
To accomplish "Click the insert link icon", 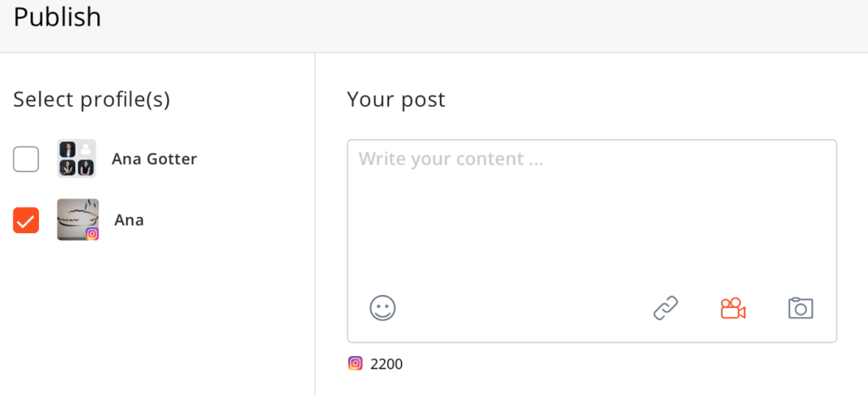I will click(665, 308).
